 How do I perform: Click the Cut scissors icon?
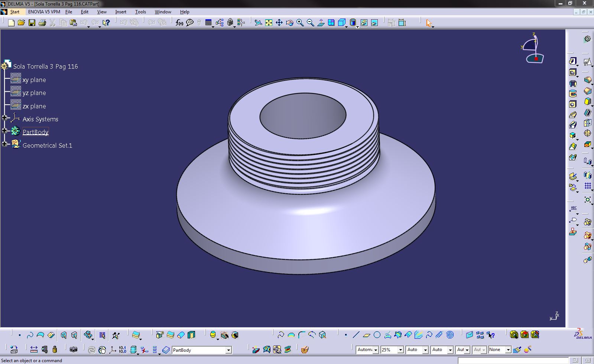tap(52, 23)
